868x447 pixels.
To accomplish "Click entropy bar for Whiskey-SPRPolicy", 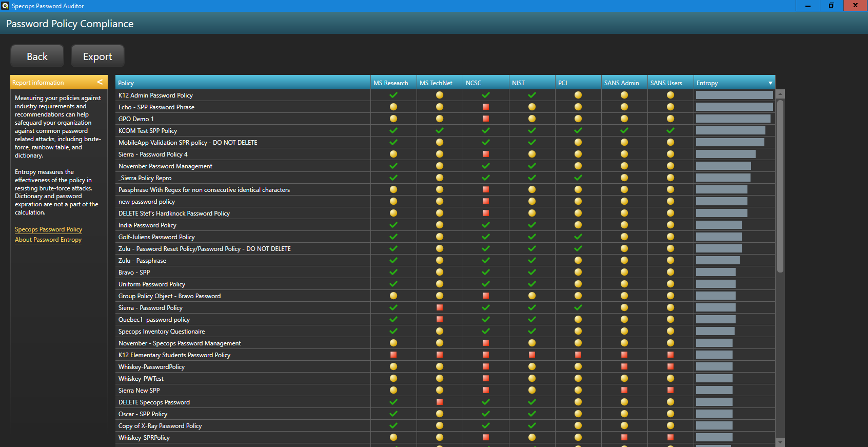I will point(714,437).
